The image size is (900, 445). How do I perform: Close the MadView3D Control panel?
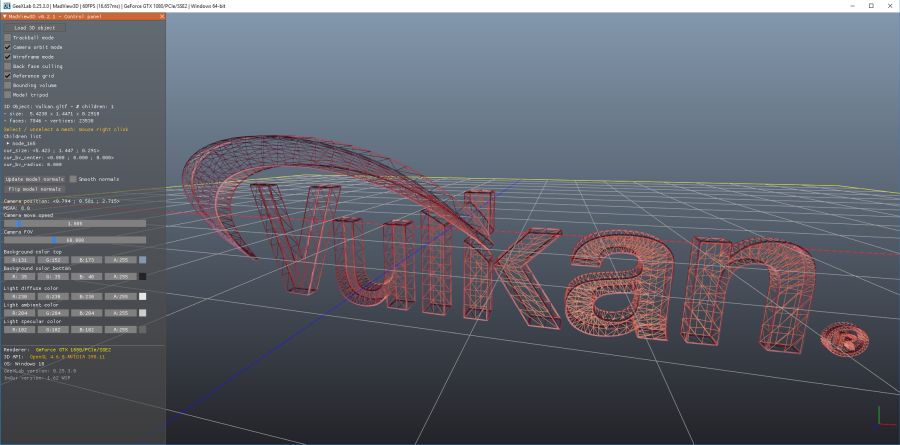pos(162,17)
